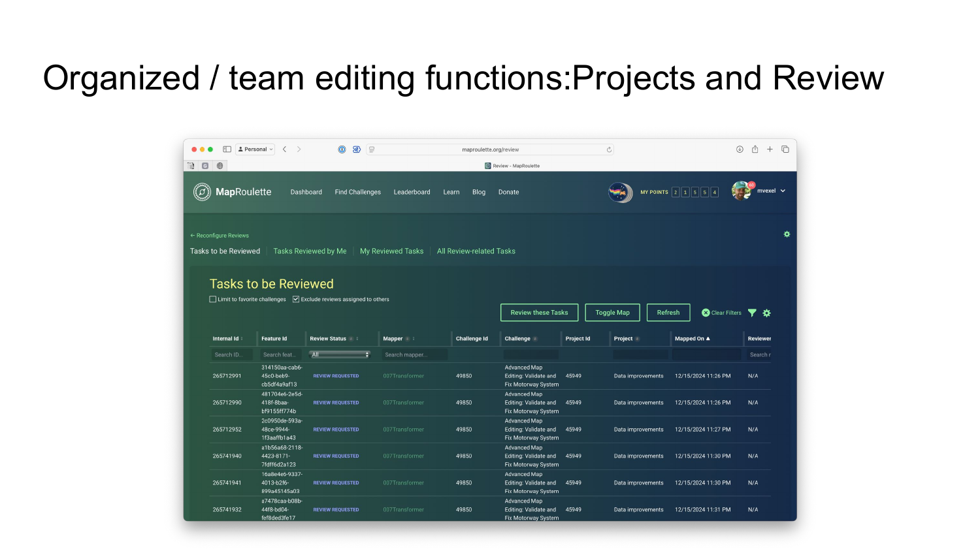Click the filter icon beside Challenge header

point(535,339)
